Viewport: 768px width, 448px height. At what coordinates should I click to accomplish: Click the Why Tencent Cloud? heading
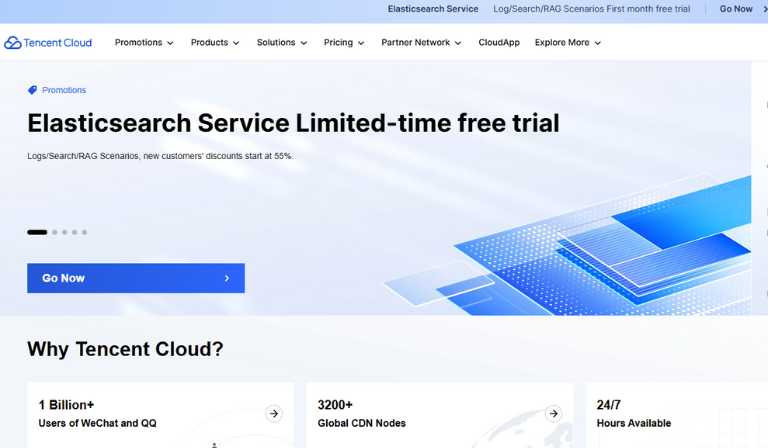(125, 349)
